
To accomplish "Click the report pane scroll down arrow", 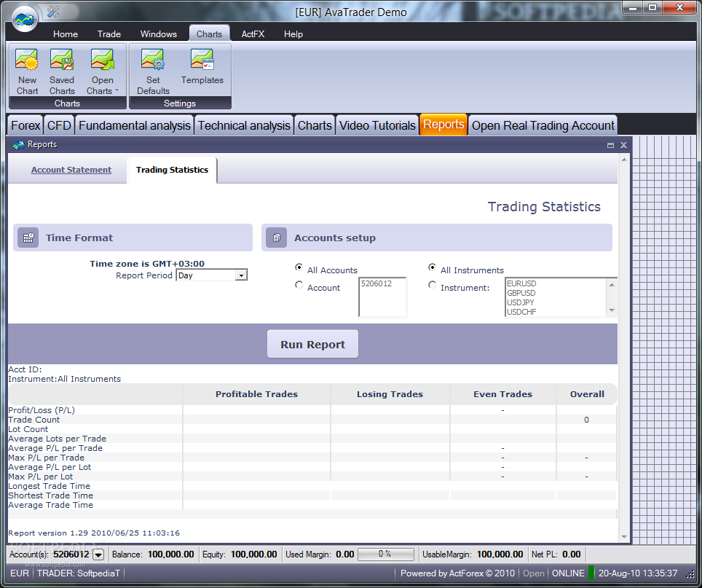I will point(624,536).
